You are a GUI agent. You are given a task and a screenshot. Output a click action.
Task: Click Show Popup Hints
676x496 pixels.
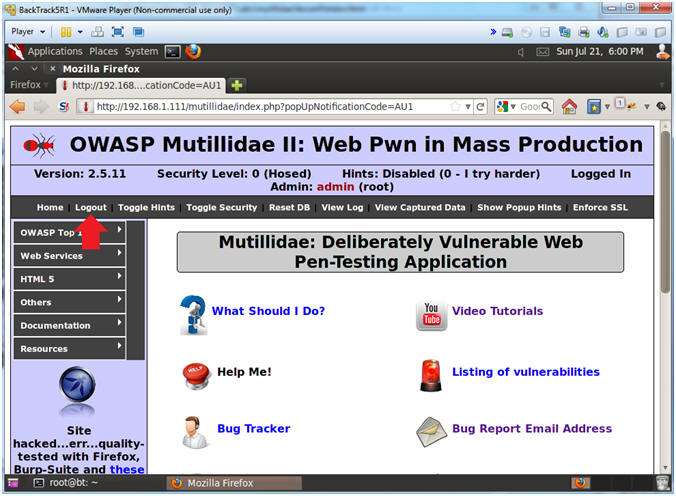[519, 207]
